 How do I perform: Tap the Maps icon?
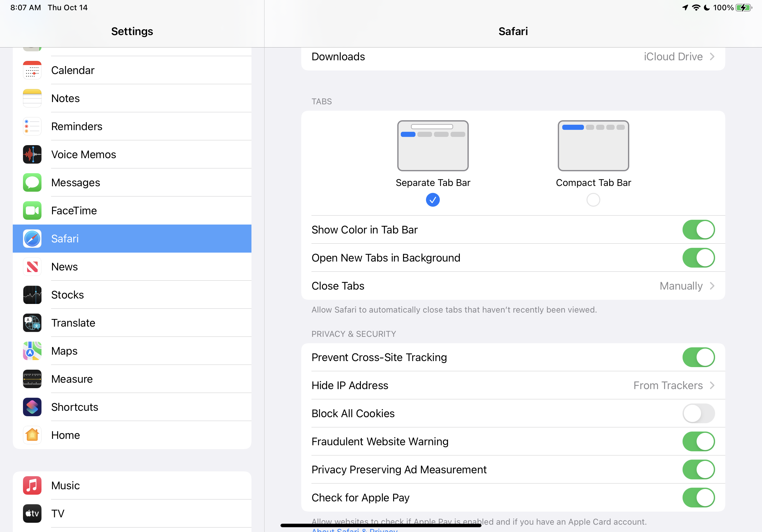pos(32,351)
